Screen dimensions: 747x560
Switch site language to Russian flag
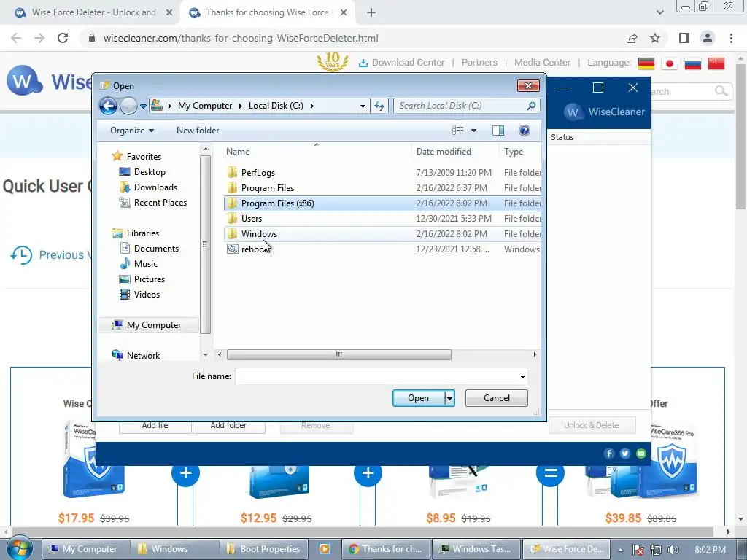coord(693,63)
